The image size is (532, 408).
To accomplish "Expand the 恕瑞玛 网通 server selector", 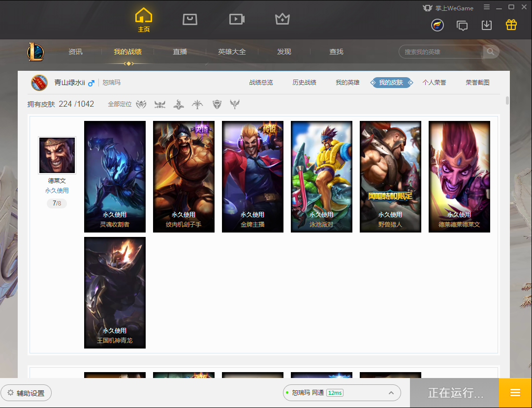I will 342,393.
